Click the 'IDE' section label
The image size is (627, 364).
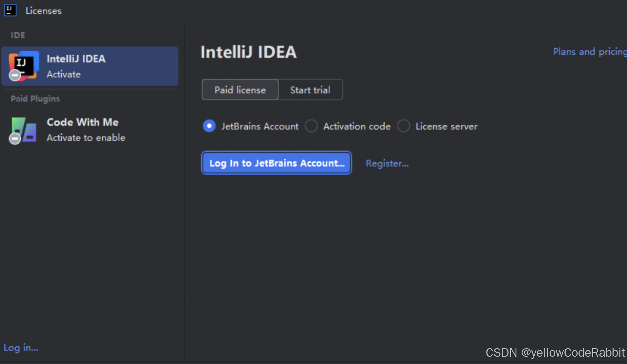point(18,35)
